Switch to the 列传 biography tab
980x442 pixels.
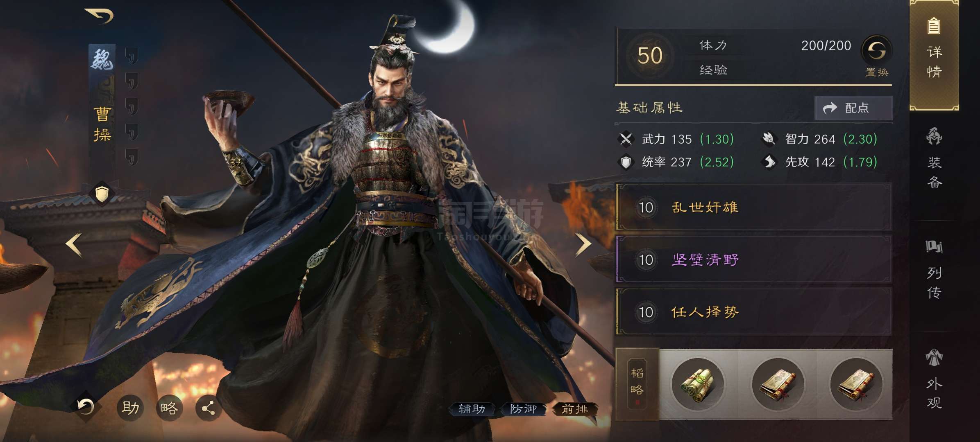tap(934, 269)
